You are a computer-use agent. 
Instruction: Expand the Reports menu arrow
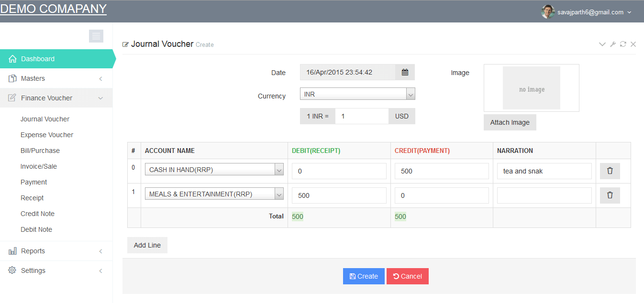100,251
